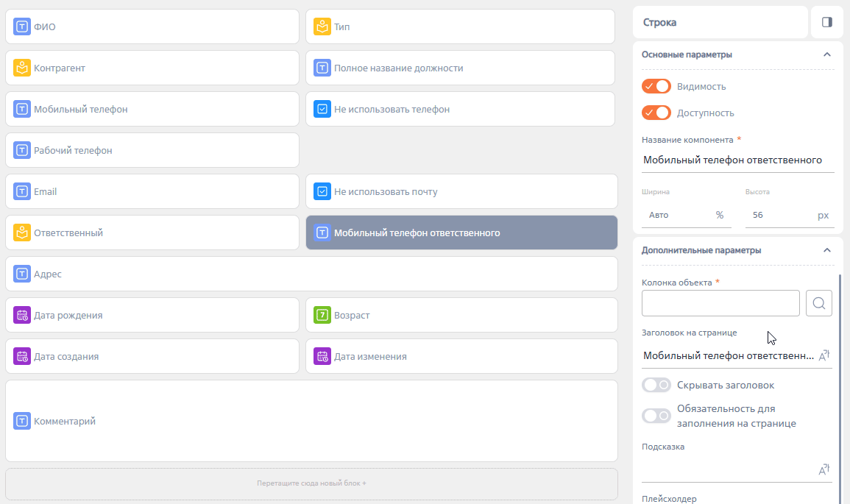Click the Высота value field
This screenshot has width=850, height=504.
780,215
